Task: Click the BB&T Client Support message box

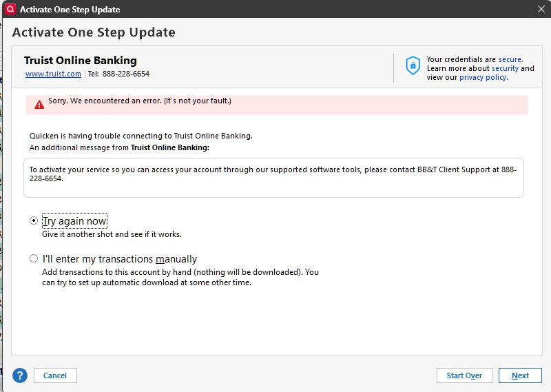Action: tap(273, 178)
